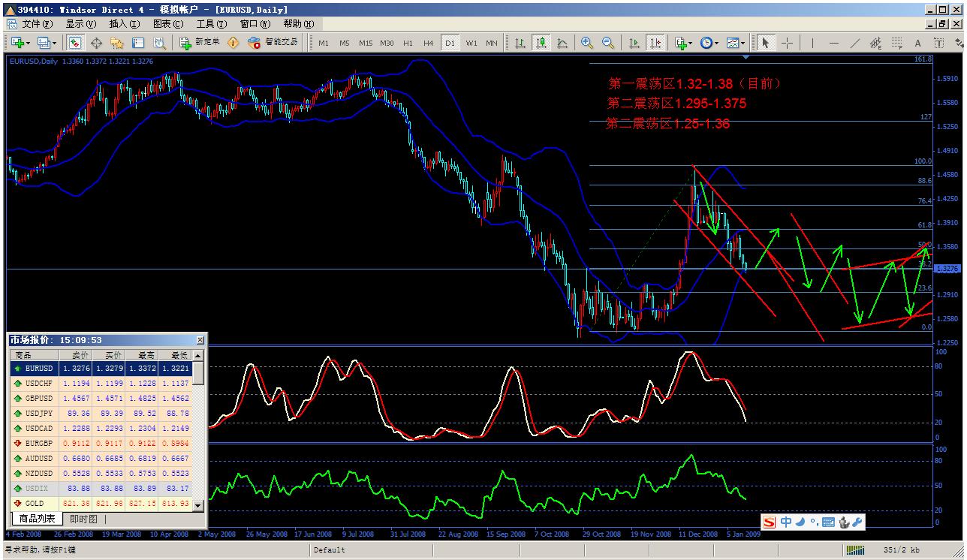Click the 卖价 bid column header
The height and width of the screenshot is (560, 967).
point(77,355)
